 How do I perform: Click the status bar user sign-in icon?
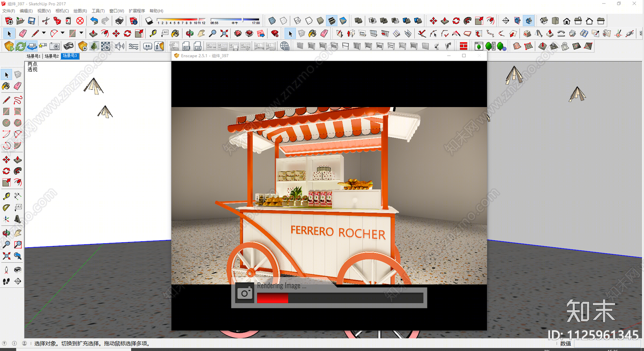tap(24, 343)
